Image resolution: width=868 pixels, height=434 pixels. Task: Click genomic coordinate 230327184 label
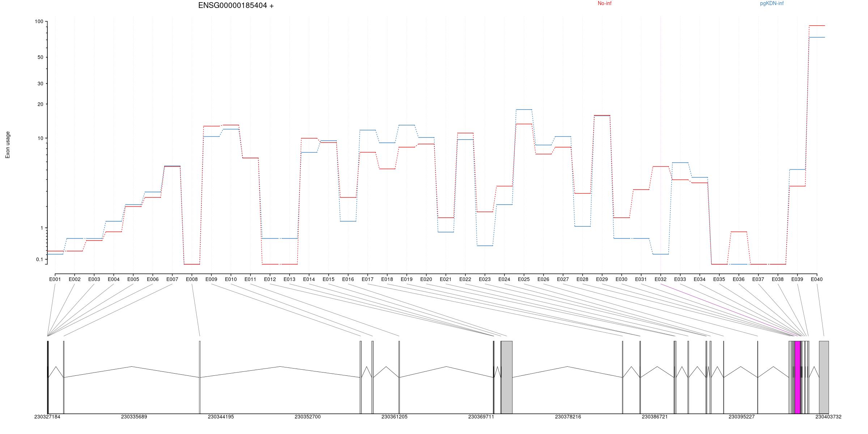(x=47, y=417)
